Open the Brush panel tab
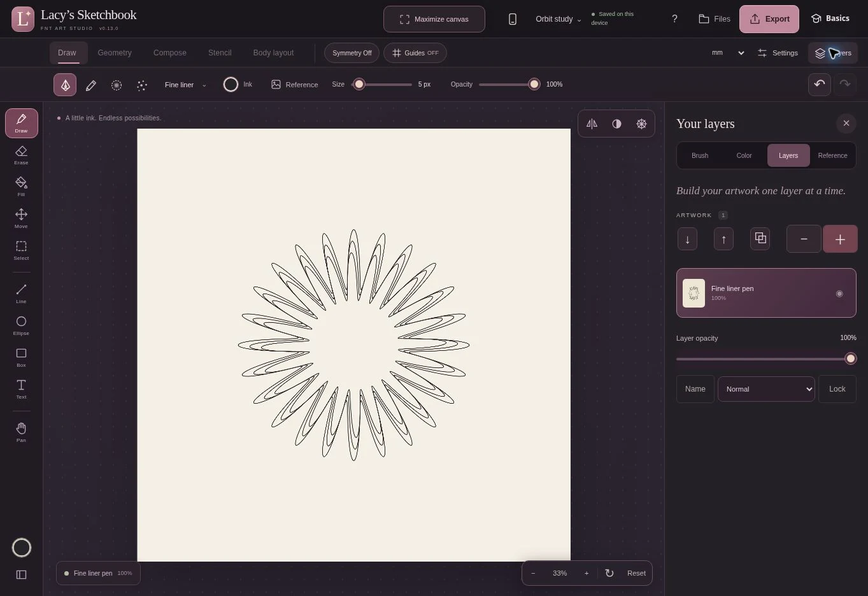This screenshot has width=868, height=596. click(x=700, y=155)
